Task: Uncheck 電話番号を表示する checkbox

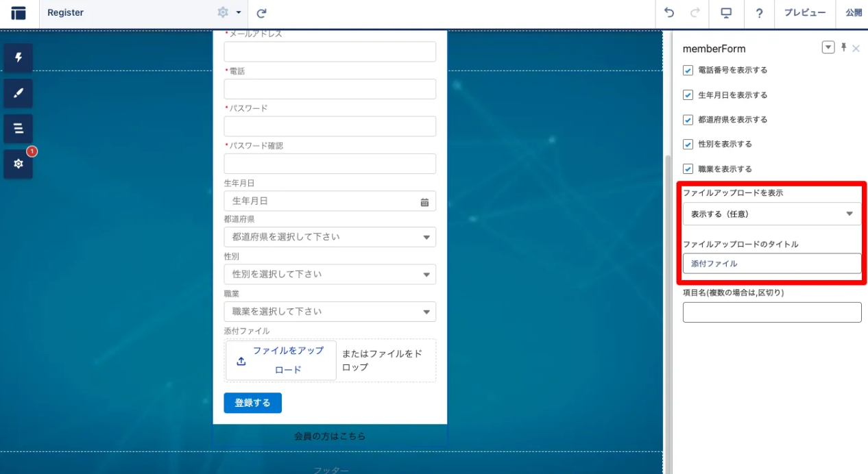Action: coord(688,71)
